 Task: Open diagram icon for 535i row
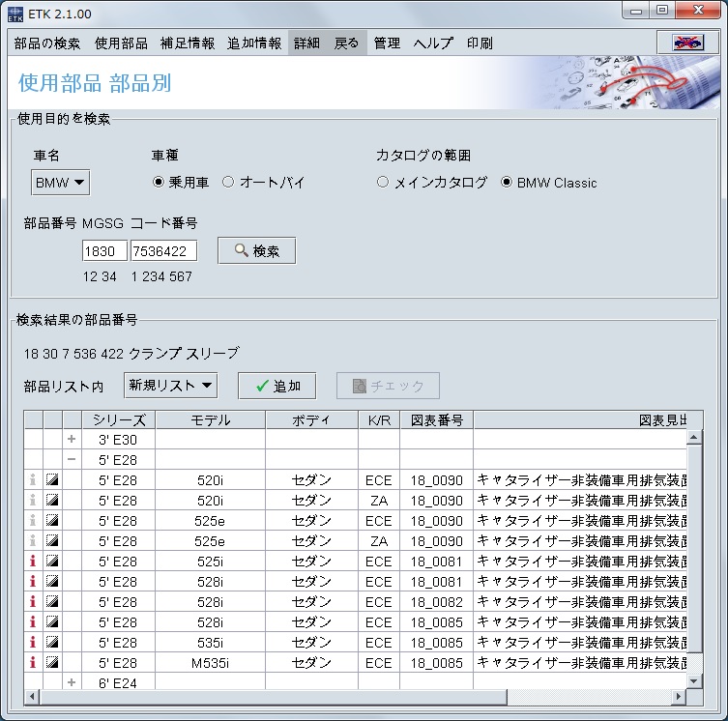click(52, 642)
